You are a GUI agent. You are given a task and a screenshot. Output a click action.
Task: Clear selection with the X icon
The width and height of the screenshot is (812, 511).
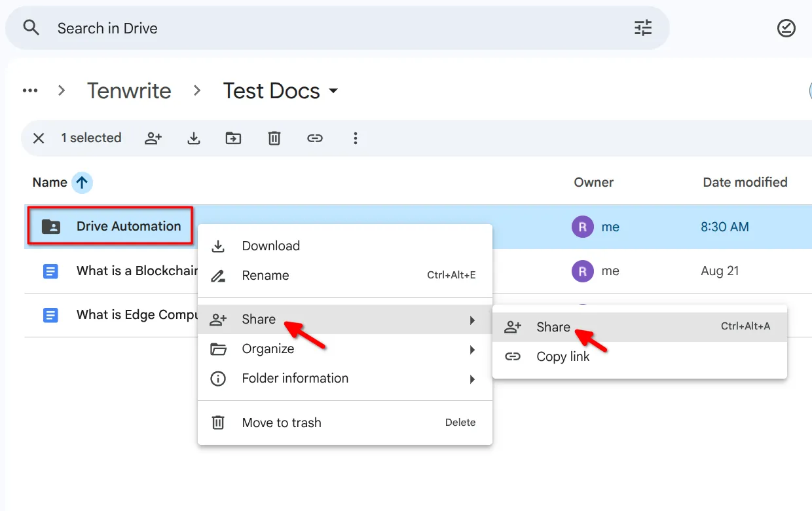[x=38, y=138]
